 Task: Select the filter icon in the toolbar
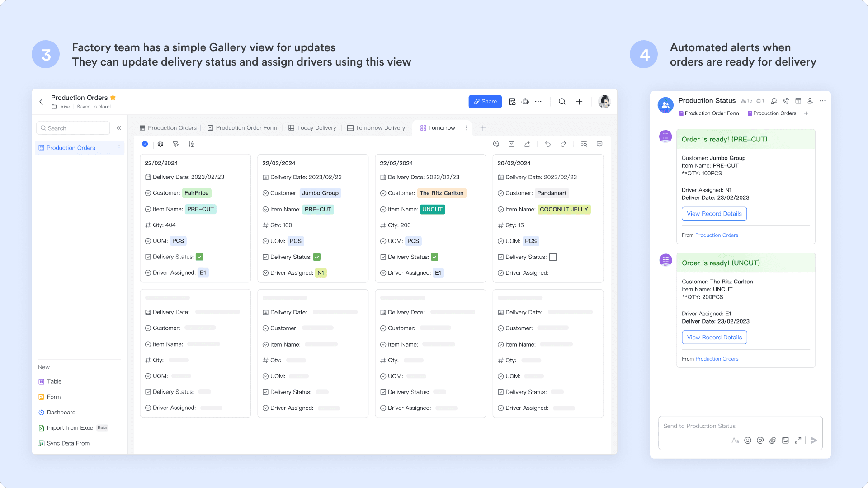pos(176,144)
